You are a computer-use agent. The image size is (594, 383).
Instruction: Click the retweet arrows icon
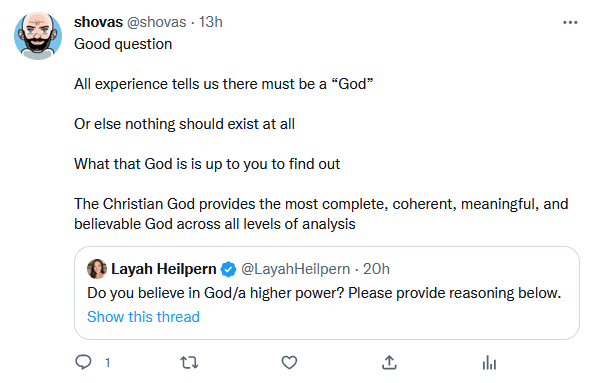[189, 363]
